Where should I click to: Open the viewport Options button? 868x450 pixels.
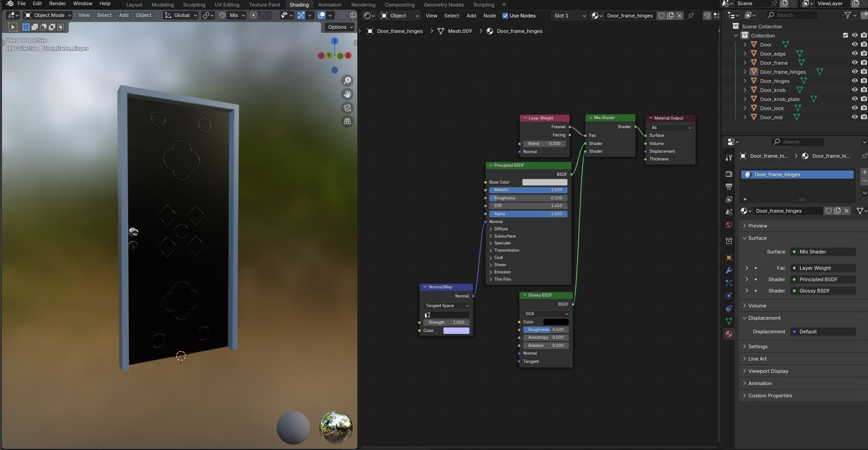click(340, 27)
